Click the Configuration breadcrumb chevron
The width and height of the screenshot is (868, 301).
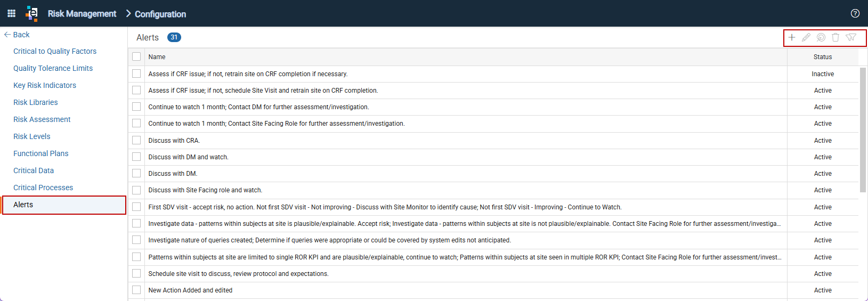click(128, 13)
